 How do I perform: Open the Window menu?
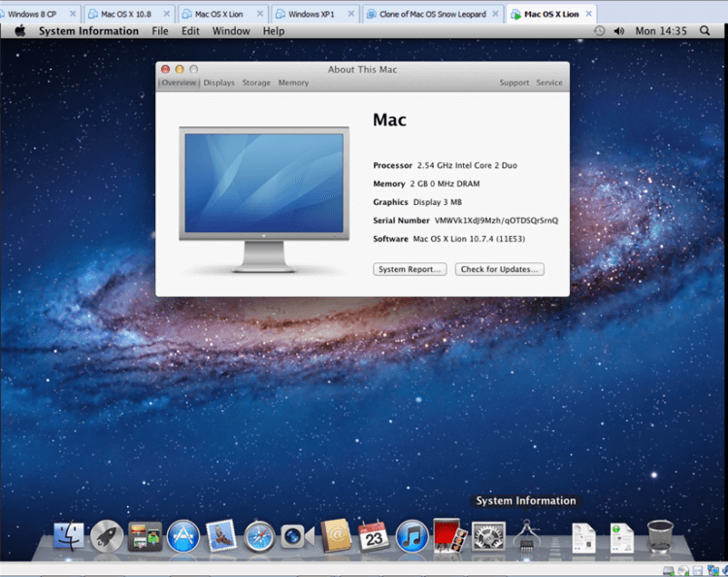(x=231, y=31)
